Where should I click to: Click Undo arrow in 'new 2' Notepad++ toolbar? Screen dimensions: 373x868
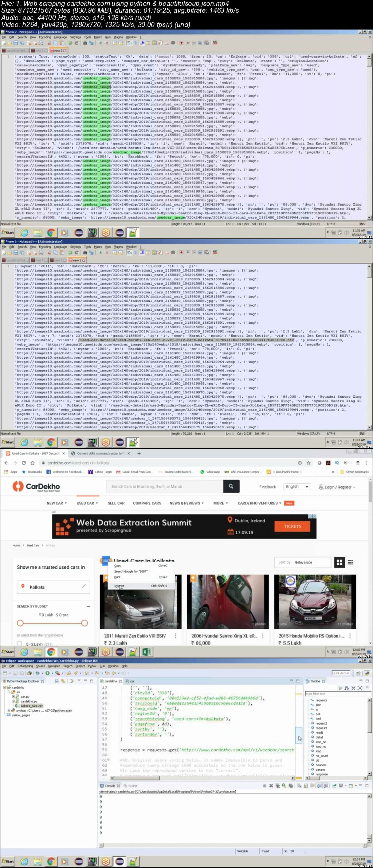coord(70,43)
